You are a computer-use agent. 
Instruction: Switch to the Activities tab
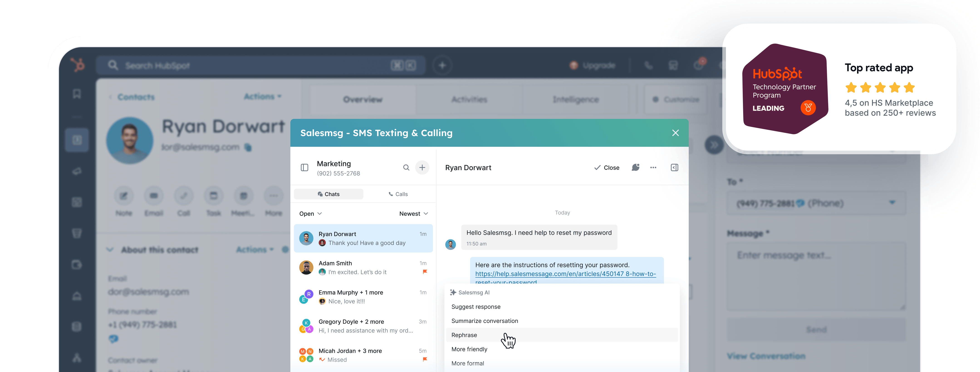pos(470,99)
